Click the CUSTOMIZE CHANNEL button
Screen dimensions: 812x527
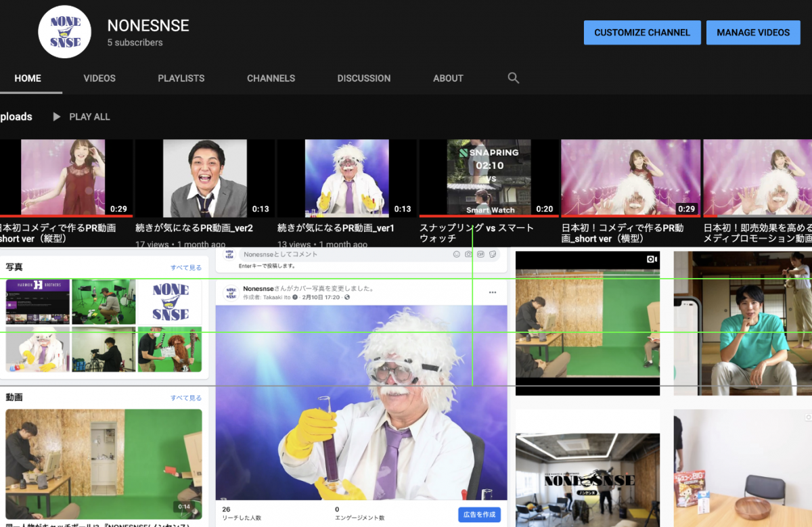click(x=642, y=32)
